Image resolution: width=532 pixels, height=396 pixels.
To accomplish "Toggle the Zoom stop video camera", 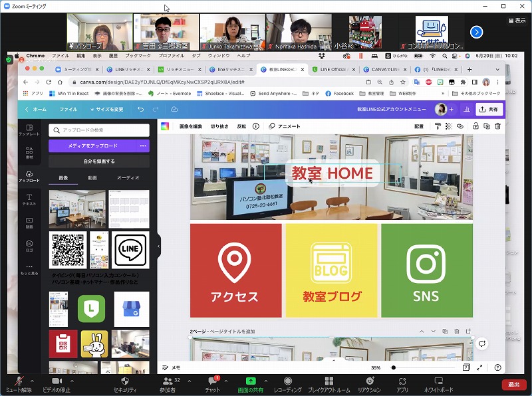I will point(57,381).
